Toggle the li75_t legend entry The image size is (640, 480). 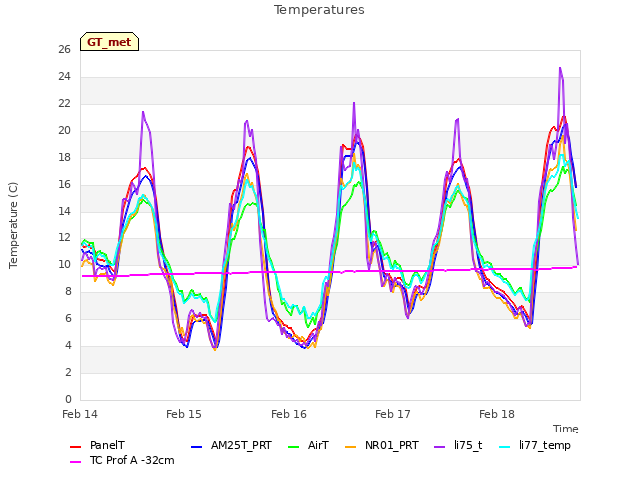pyautogui.click(x=458, y=445)
